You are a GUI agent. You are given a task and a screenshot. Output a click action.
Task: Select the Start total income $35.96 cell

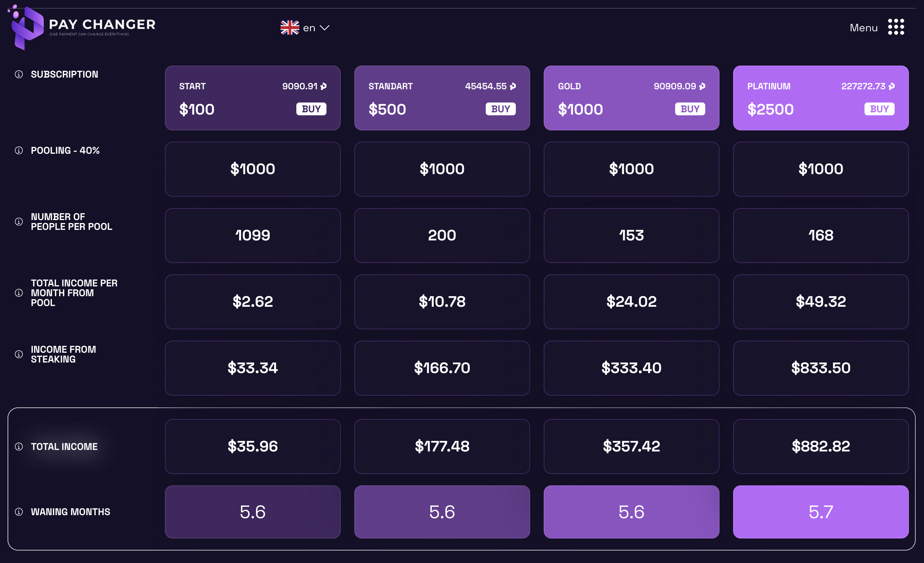coord(253,447)
